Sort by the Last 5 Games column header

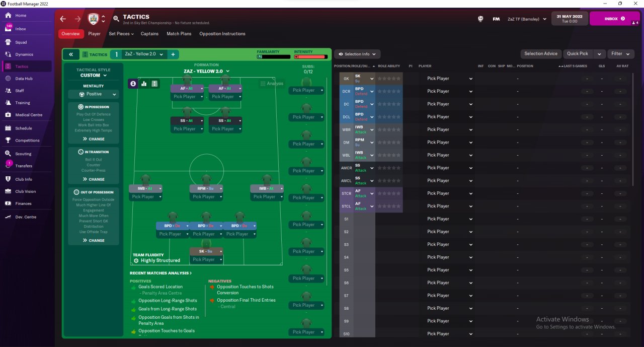pyautogui.click(x=575, y=66)
